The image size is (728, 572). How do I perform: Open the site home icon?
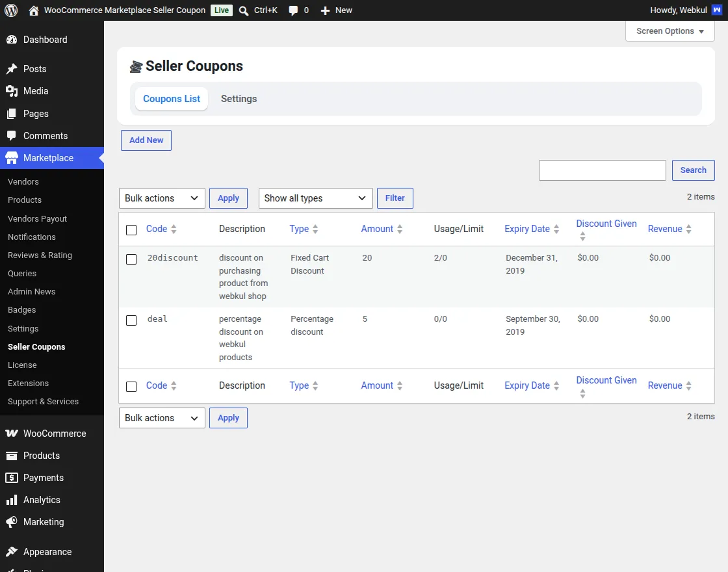click(33, 10)
